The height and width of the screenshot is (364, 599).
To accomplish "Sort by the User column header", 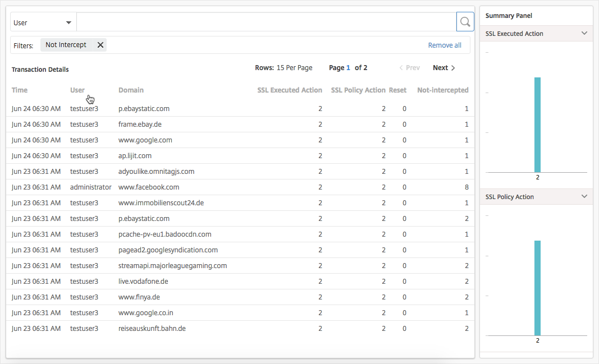I will (x=77, y=90).
